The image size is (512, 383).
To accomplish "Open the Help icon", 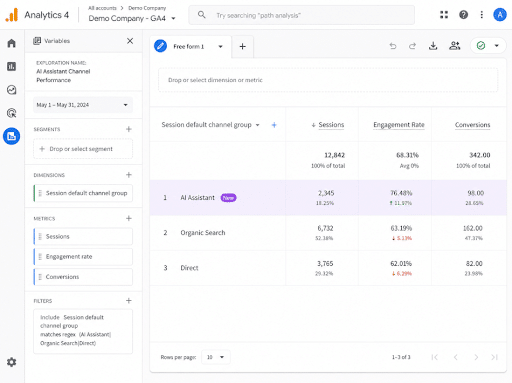I will (x=463, y=15).
